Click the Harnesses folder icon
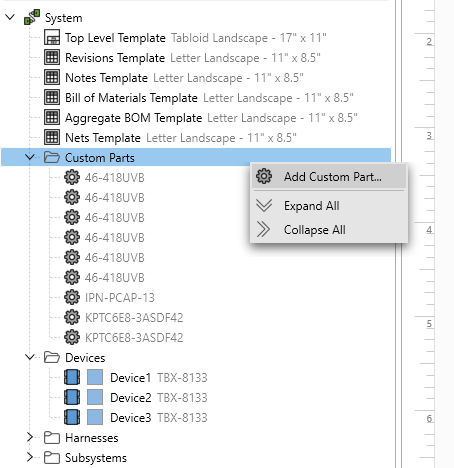 [52, 438]
